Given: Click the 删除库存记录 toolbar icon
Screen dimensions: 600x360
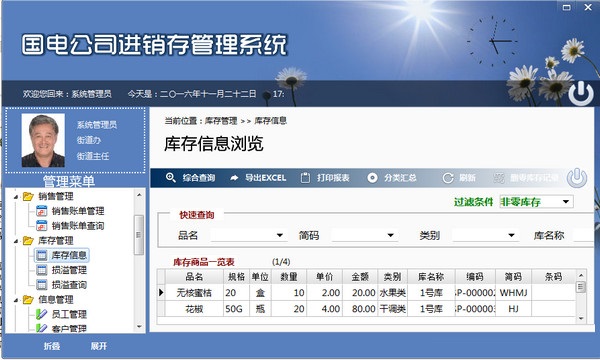Looking at the screenshot, I should pyautogui.click(x=499, y=178).
